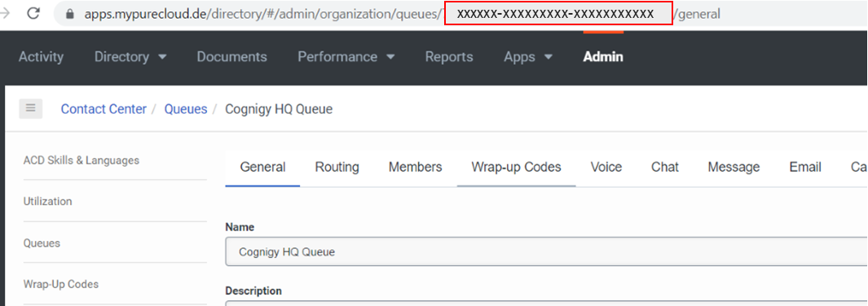This screenshot has width=868, height=306.
Task: Select the General tab
Action: coord(263,167)
